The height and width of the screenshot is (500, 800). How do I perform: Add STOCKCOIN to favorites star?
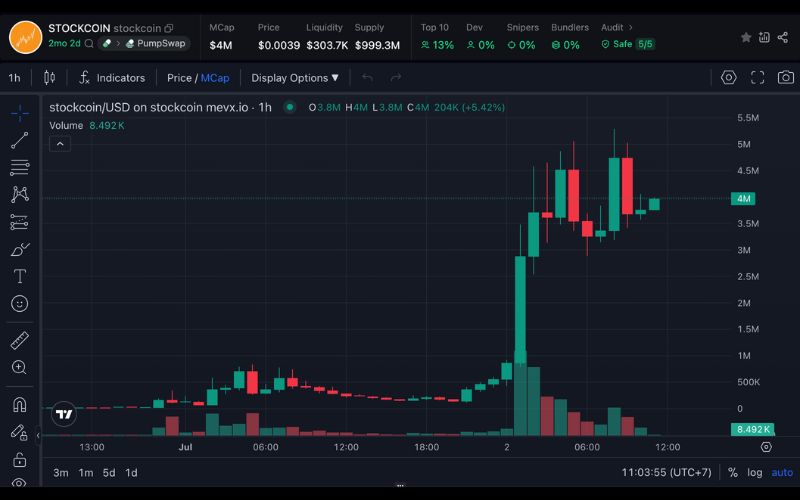coord(746,37)
